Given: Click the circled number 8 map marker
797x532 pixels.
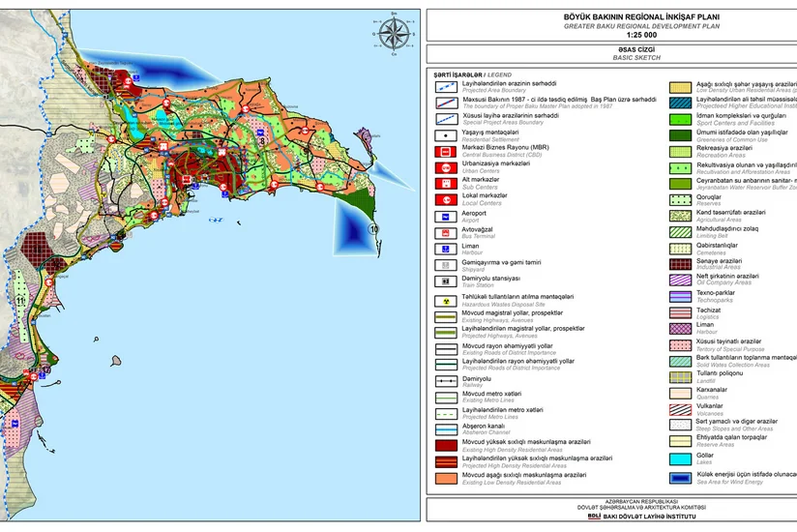Looking at the screenshot, I should click(263, 141).
